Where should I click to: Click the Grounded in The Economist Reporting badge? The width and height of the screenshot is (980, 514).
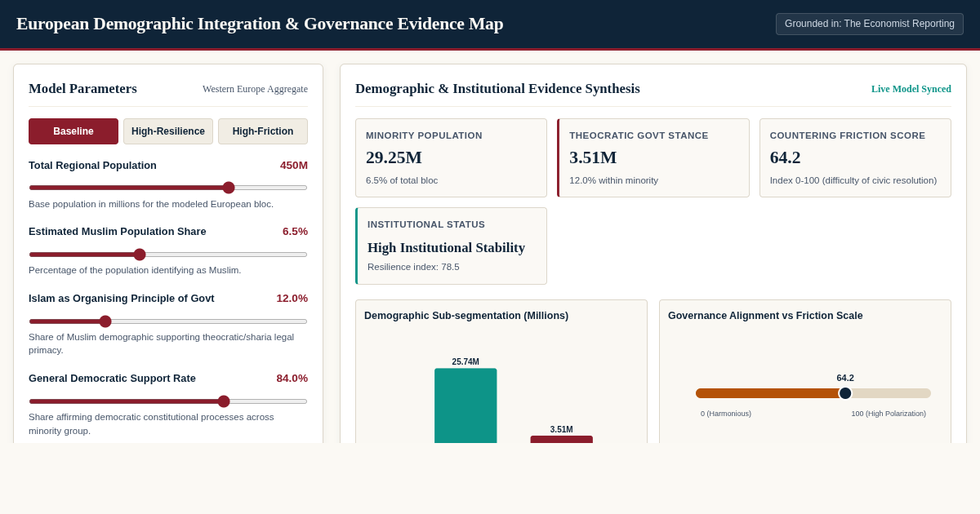tap(870, 24)
